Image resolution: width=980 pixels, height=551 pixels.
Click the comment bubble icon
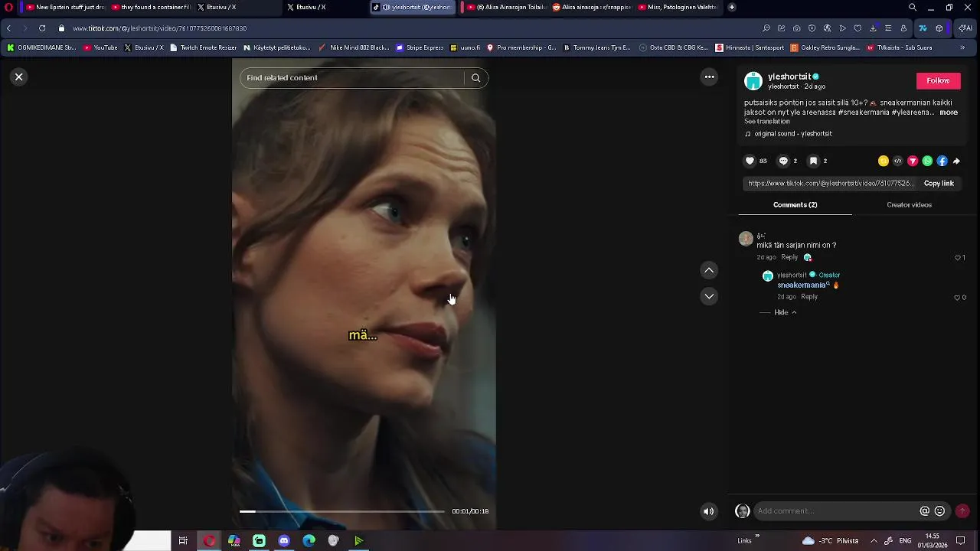pos(783,161)
